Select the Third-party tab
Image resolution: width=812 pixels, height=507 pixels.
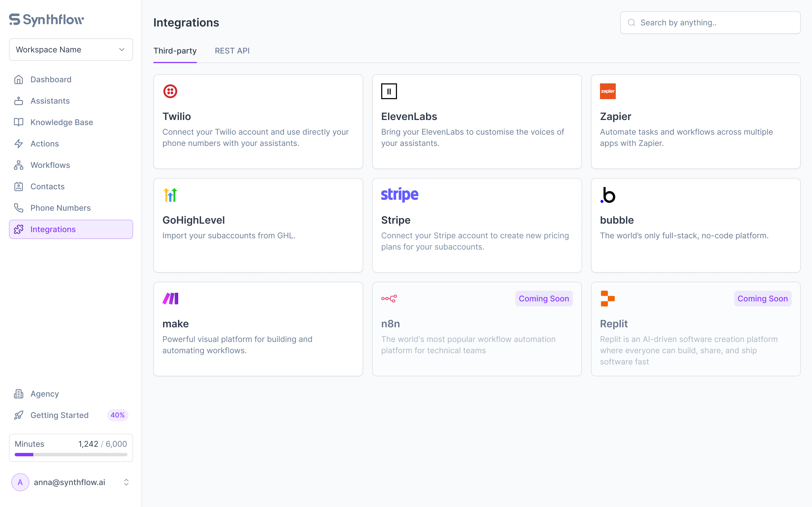pos(175,51)
